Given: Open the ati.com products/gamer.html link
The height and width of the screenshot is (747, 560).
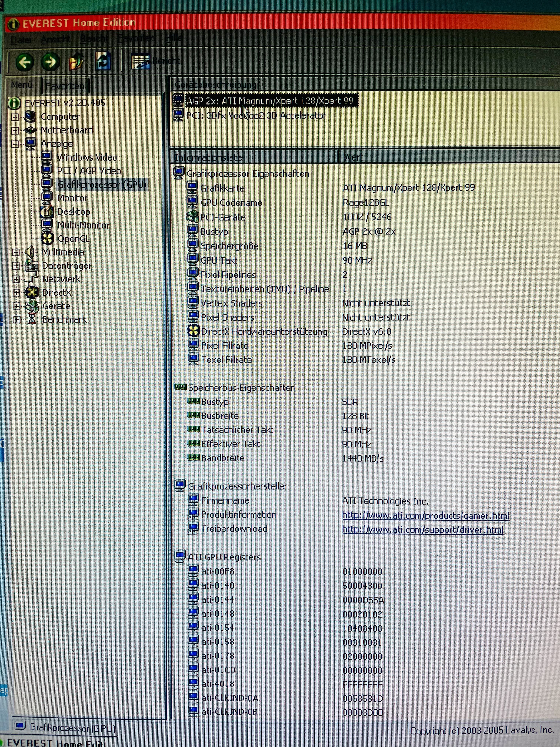Looking at the screenshot, I should [x=426, y=516].
